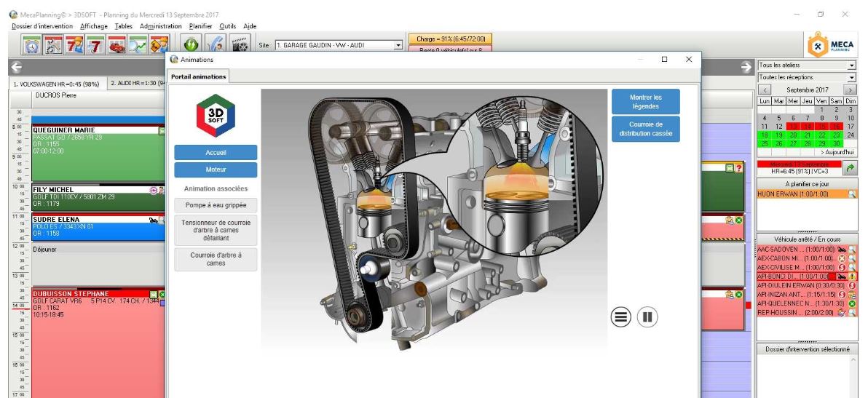This screenshot has width=868, height=398.
Task: Click the Montrer les légendes button
Action: [645, 101]
